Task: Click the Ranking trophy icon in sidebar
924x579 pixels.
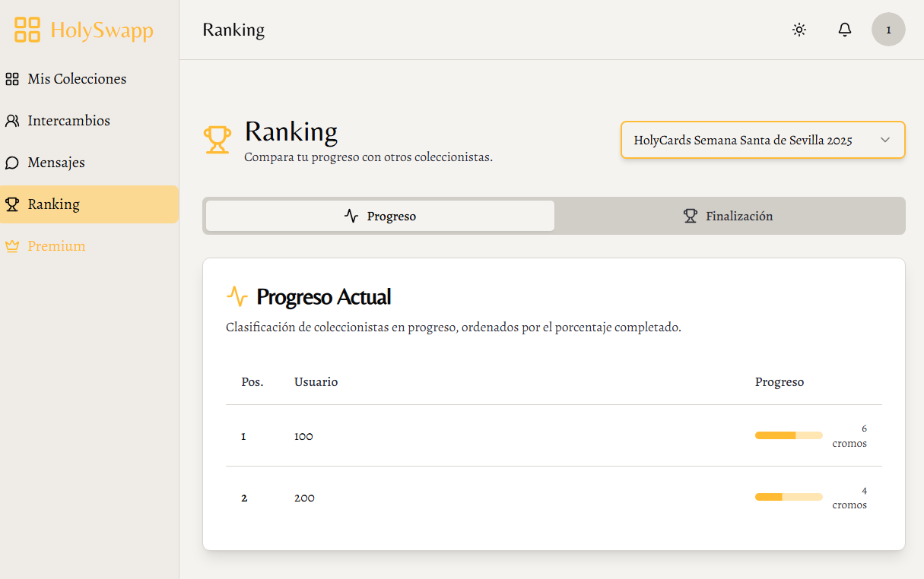Action: point(12,204)
